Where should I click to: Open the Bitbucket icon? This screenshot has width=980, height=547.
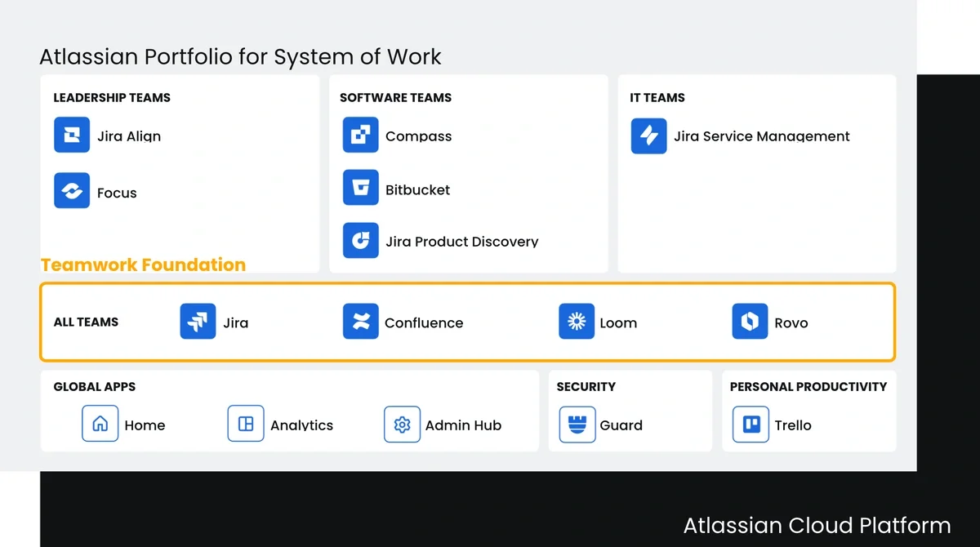360,188
